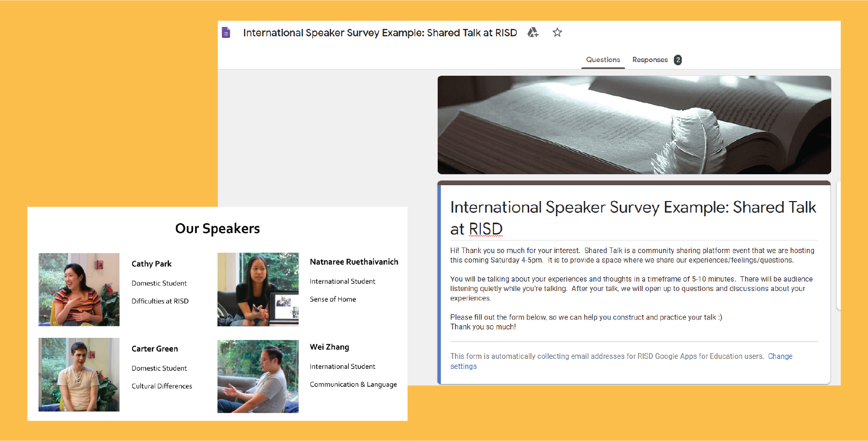Click the responses count badge showing 2
The height and width of the screenshot is (441, 868).
tap(678, 60)
